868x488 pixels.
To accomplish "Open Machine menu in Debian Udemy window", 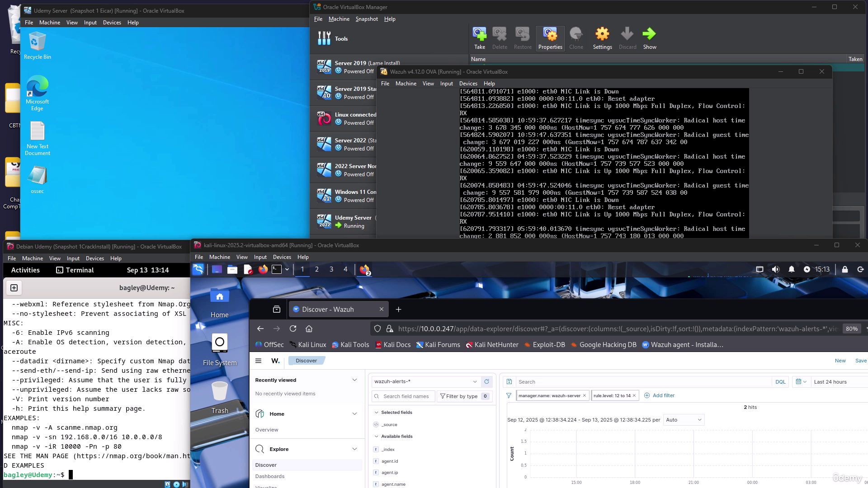I will [x=33, y=258].
